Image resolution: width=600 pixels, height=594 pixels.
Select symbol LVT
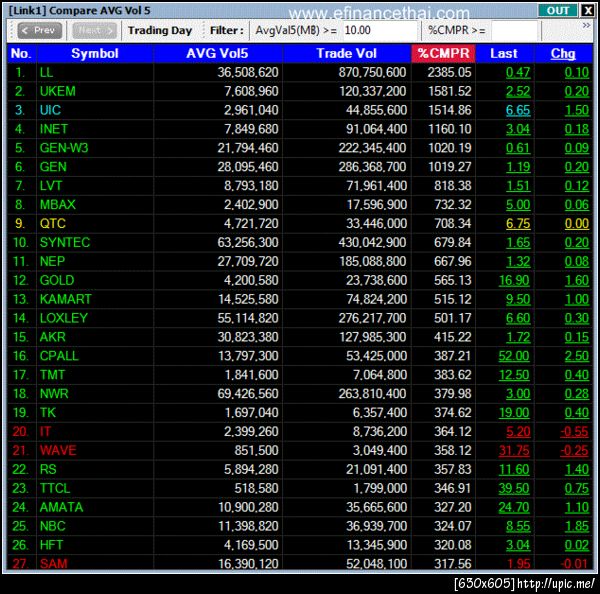[51, 186]
